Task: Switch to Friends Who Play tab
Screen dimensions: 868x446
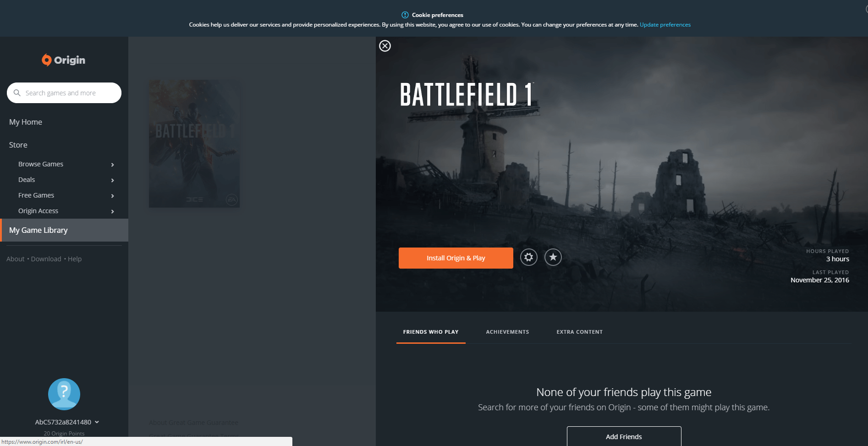Action: (x=431, y=332)
